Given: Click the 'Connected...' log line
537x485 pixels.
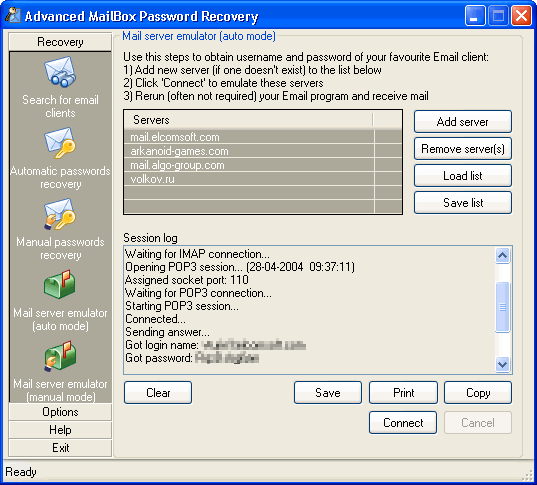Looking at the screenshot, I should (x=155, y=319).
